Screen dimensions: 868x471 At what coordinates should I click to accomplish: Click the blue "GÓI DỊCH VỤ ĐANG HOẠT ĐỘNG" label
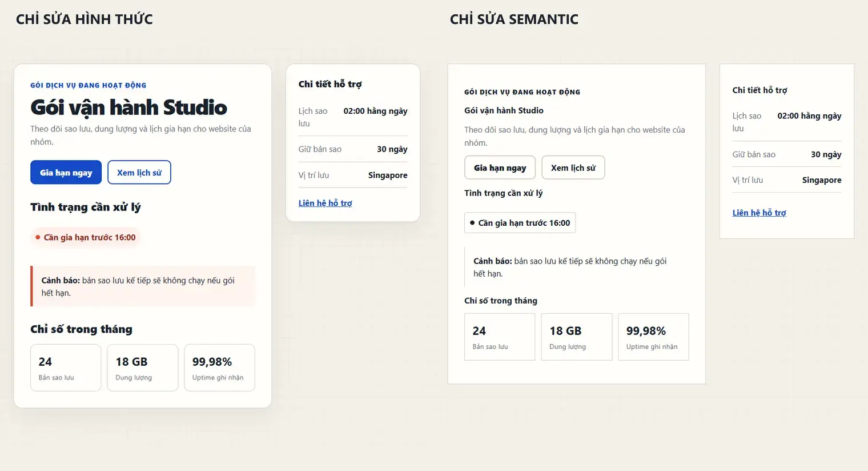tap(89, 85)
